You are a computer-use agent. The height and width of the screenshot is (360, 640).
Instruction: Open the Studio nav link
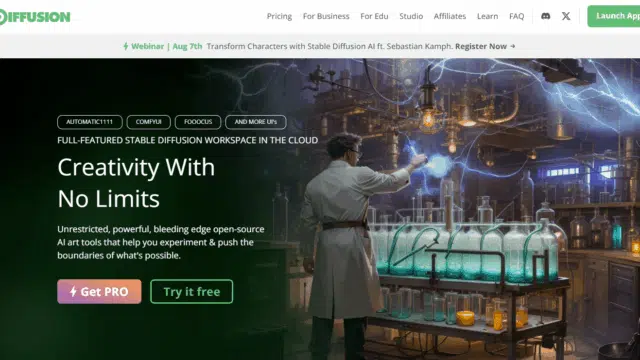coord(411,16)
